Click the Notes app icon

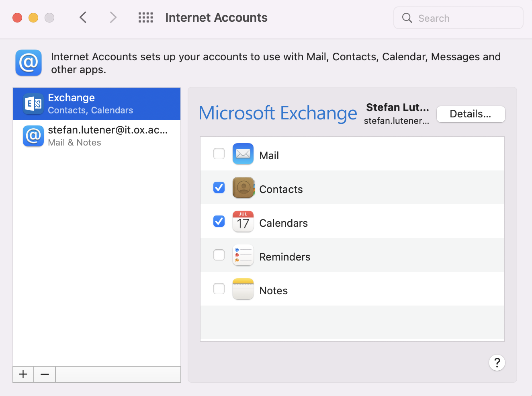[x=243, y=289]
